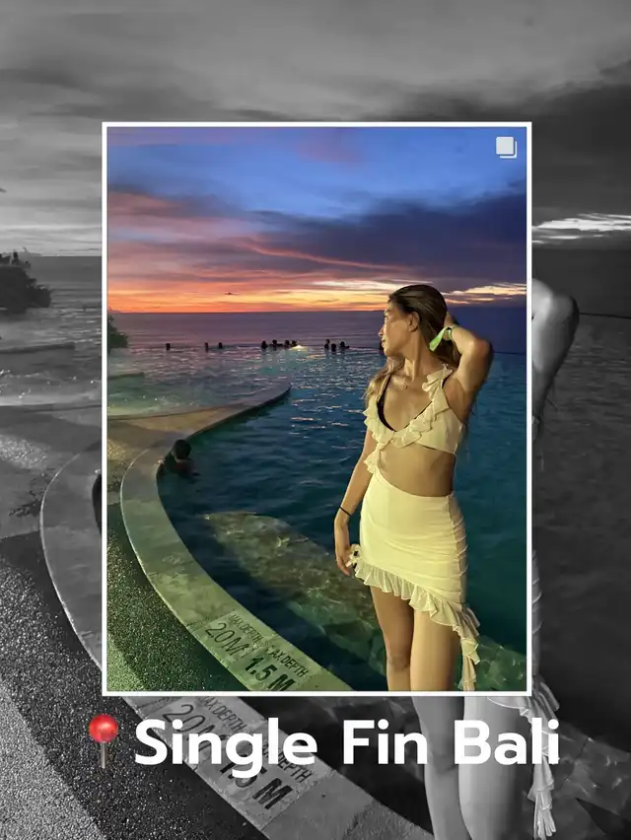Tap the woman's pulled-back hair
The width and height of the screenshot is (631, 840).
424,311
